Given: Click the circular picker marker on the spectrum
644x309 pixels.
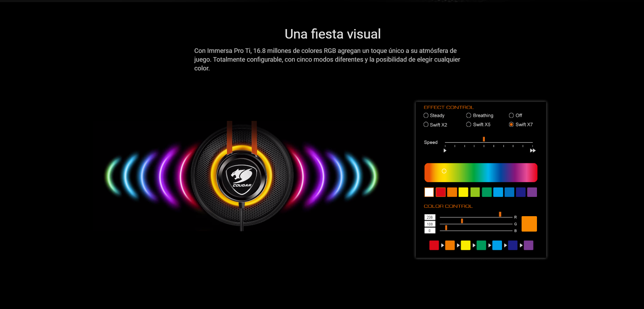Looking at the screenshot, I should pos(444,171).
